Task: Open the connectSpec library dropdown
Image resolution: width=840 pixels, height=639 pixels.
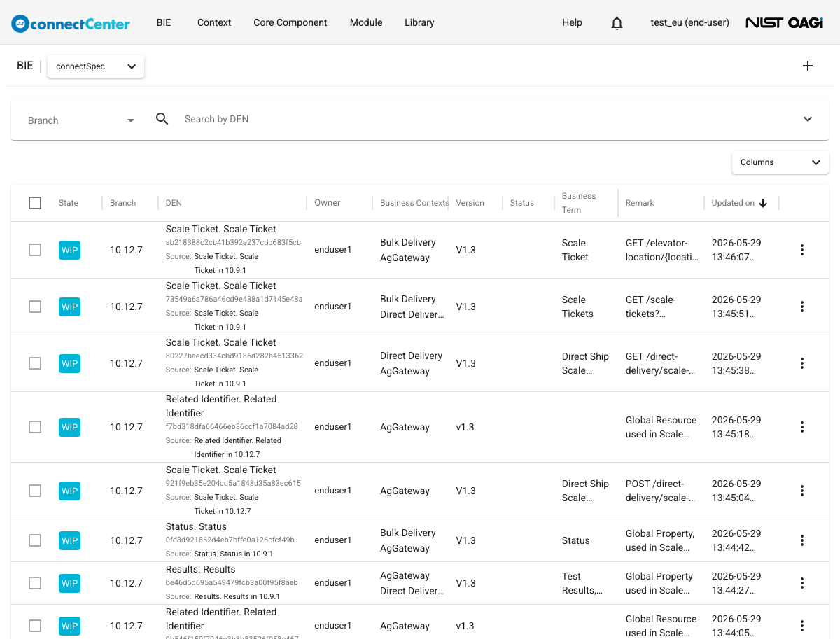Action: 96,66
